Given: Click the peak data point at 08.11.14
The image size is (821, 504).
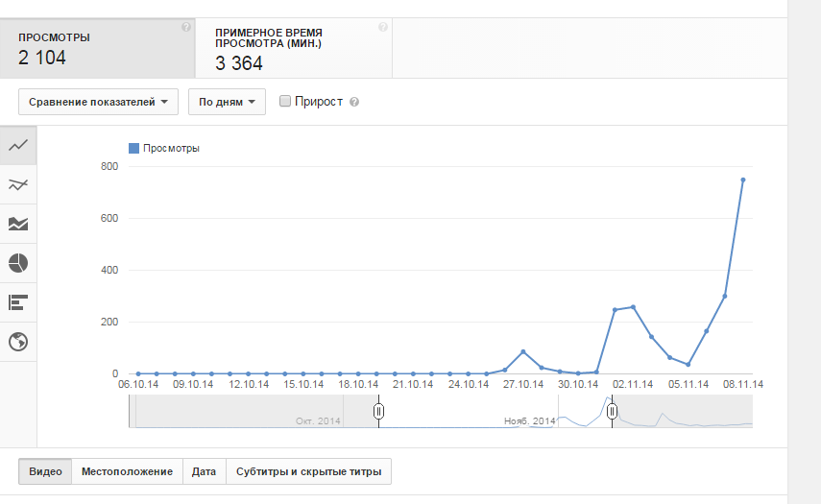Looking at the screenshot, I should click(743, 180).
